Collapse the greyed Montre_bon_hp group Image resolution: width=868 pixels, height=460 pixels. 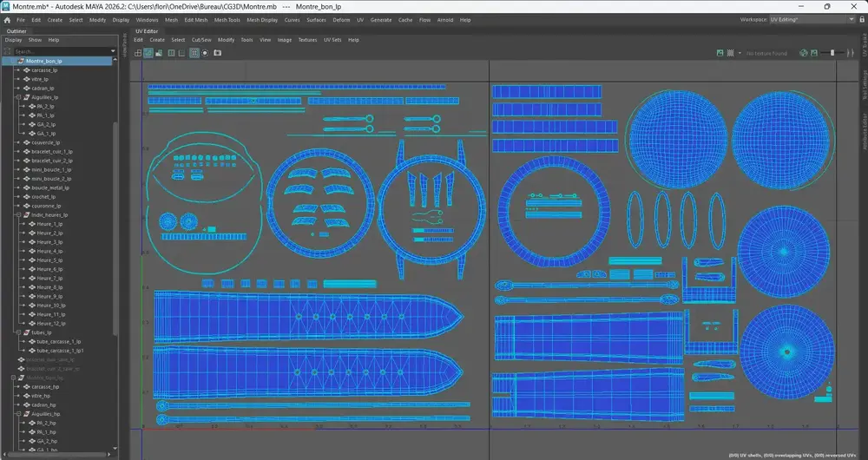pyautogui.click(x=13, y=378)
